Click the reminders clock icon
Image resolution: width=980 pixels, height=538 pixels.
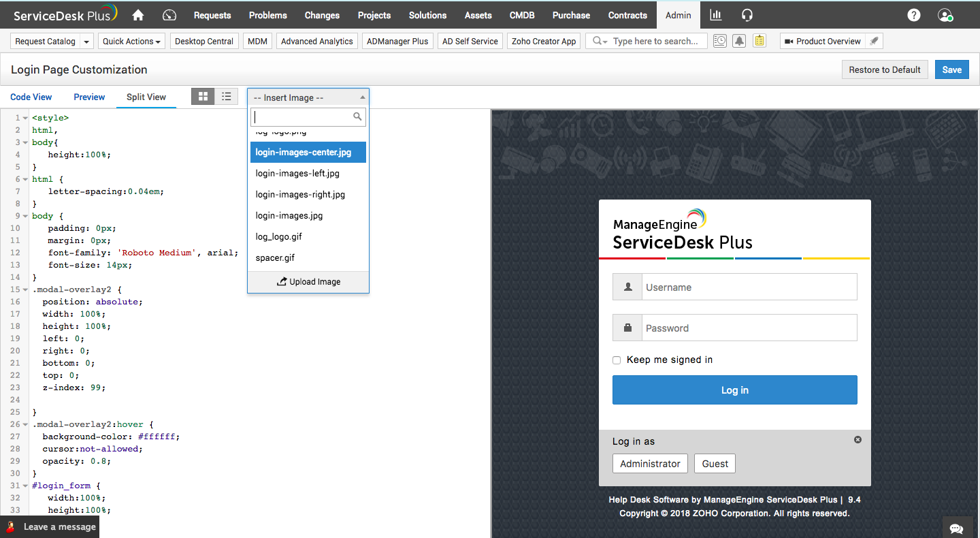tap(719, 41)
